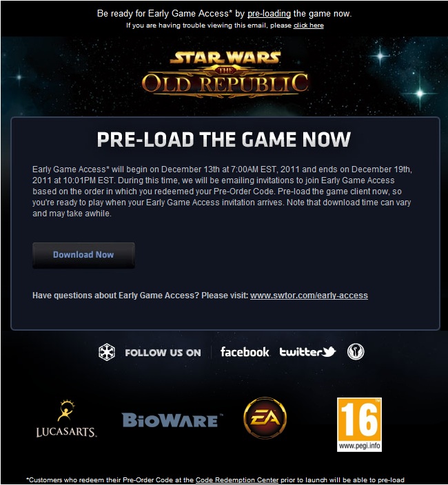Click the LucasArts logo

[x=66, y=419]
